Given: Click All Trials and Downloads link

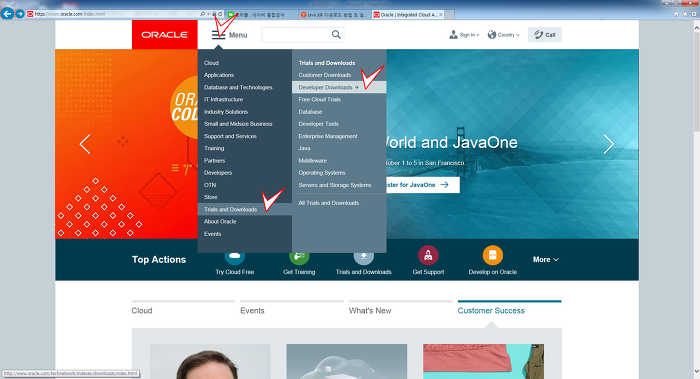Looking at the screenshot, I should 329,203.
